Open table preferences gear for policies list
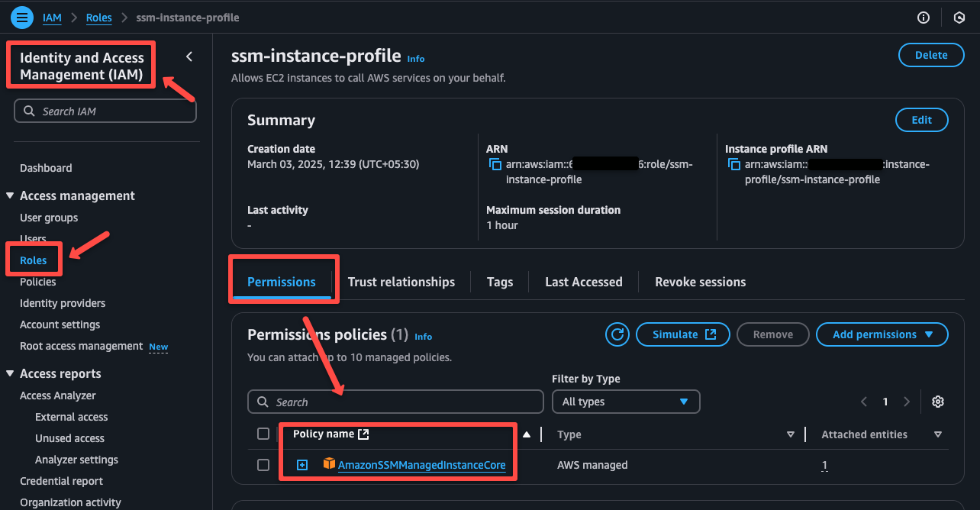This screenshot has height=510, width=980. (x=938, y=401)
